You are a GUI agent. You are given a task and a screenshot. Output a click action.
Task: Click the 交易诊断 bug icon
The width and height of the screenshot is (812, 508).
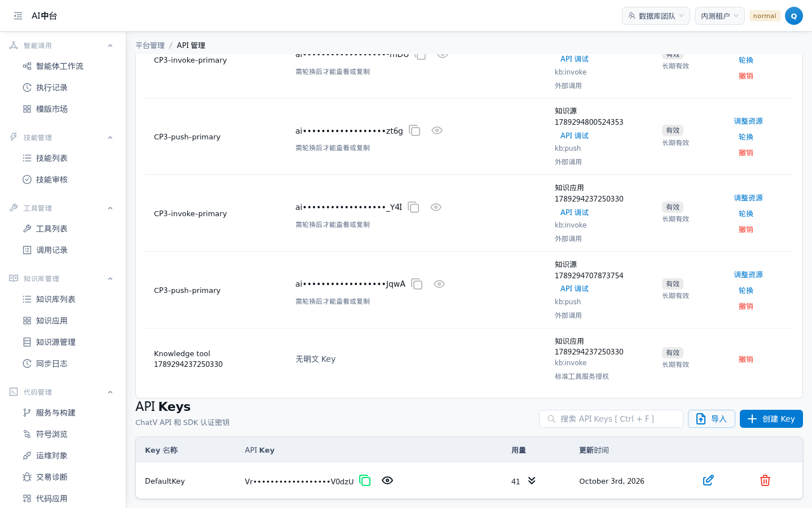[27, 477]
